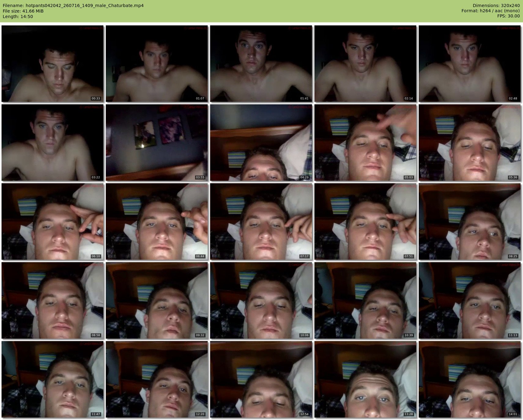
Task: Click the Filename text in the header
Action: click(73, 6)
